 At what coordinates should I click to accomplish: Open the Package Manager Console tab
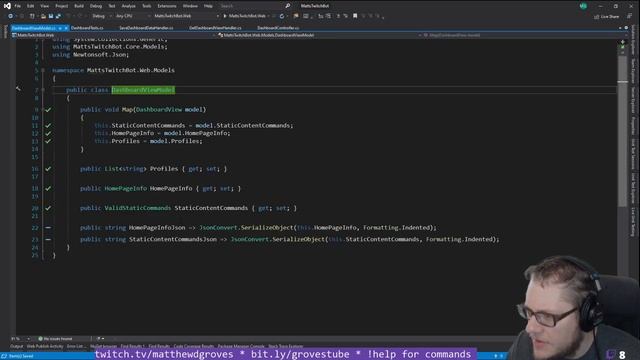pyautogui.click(x=241, y=347)
